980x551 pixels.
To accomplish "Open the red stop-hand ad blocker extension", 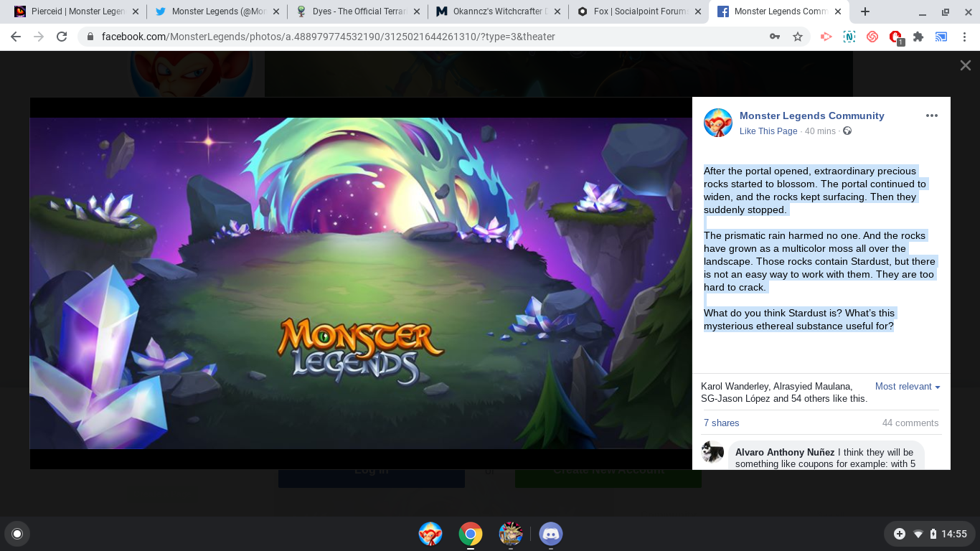I will click(895, 37).
